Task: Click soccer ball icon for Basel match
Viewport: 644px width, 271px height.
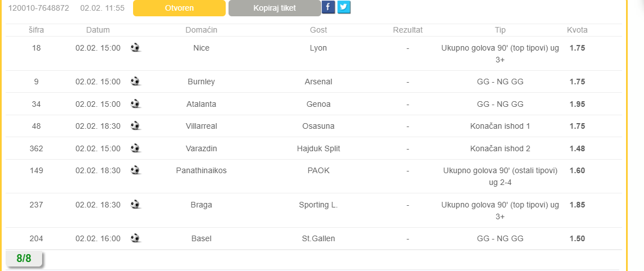Action: (x=135, y=238)
